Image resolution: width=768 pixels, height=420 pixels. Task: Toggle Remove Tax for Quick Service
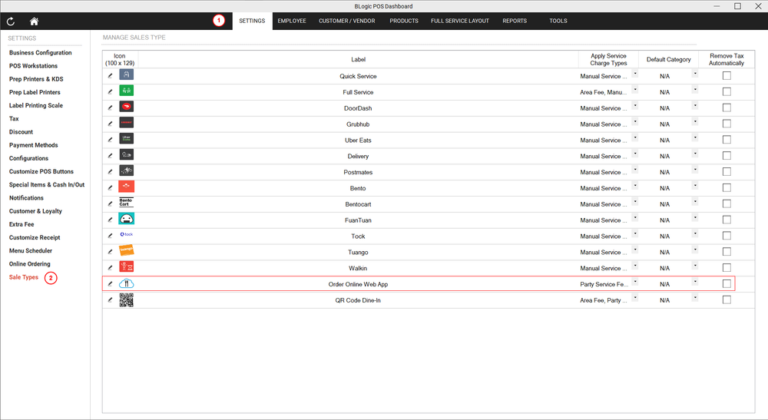coord(726,75)
